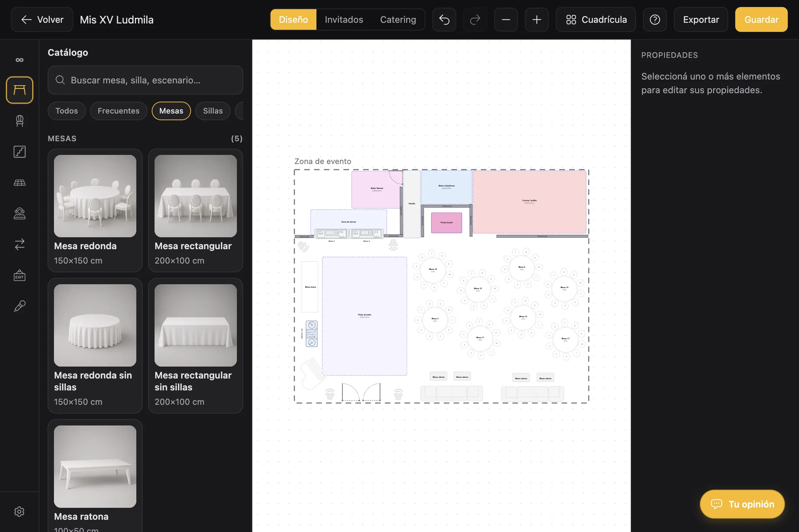Open the chairs category in sidebar
The image size is (799, 532).
point(20,121)
